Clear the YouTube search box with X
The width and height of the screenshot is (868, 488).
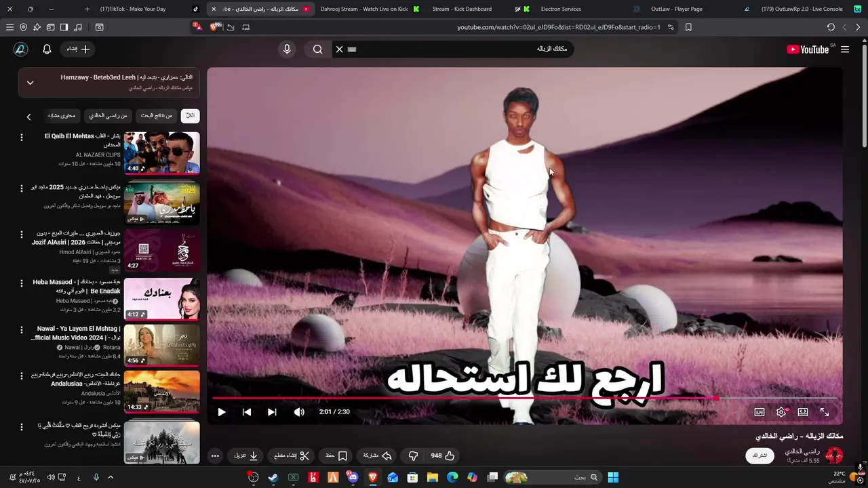pos(340,49)
